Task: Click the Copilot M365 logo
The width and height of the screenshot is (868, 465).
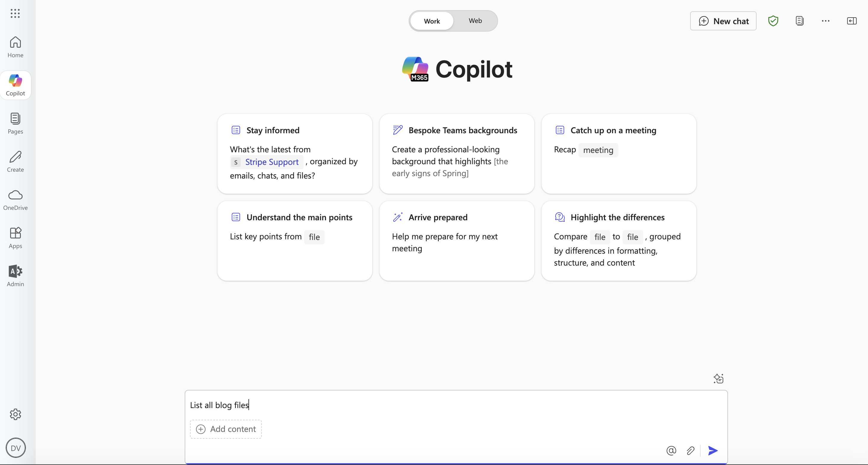Action: pos(415,69)
